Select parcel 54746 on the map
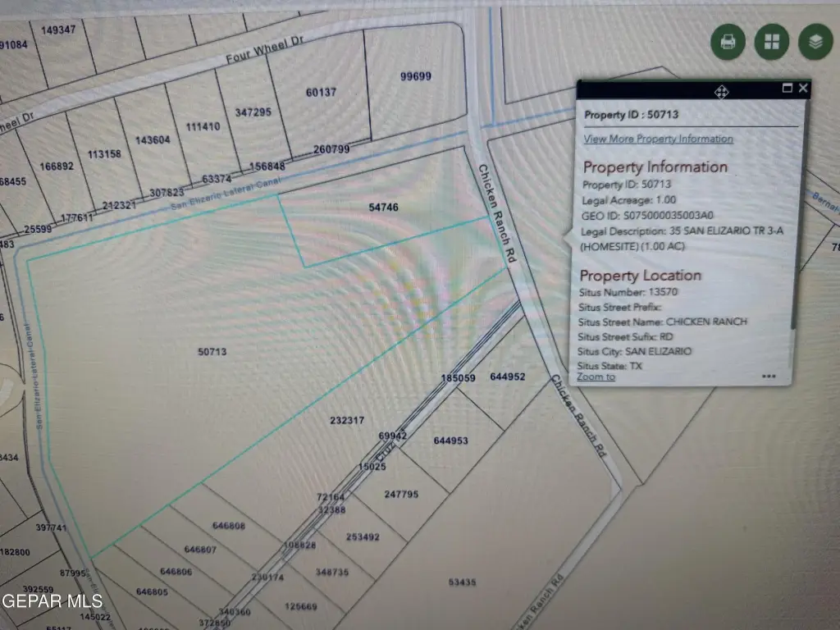This screenshot has height=630, width=840. [x=384, y=208]
